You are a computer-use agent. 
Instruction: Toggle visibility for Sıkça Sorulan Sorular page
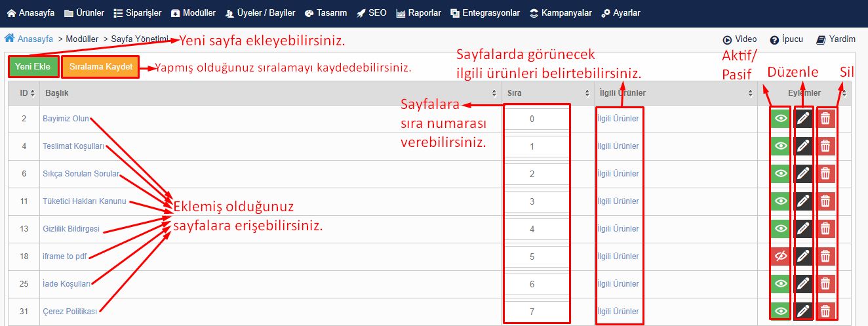tap(780, 174)
